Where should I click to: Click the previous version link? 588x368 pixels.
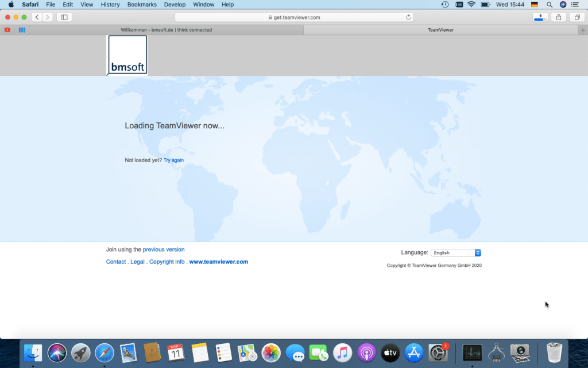click(164, 250)
